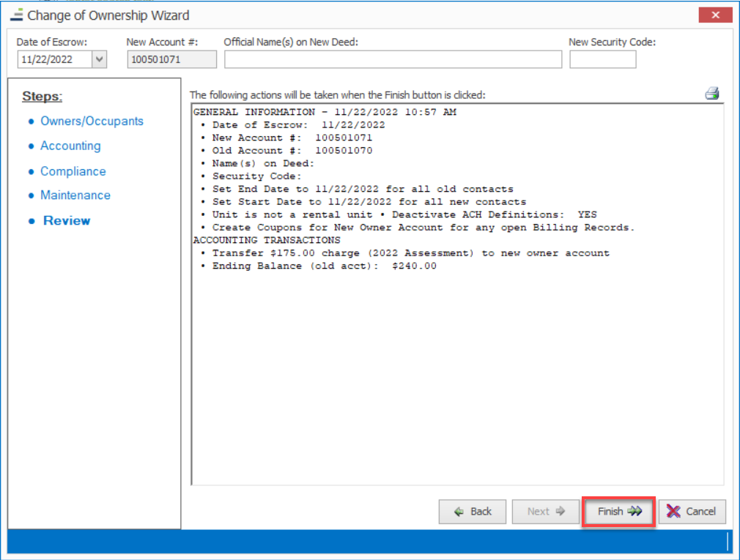Image resolution: width=740 pixels, height=560 pixels.
Task: Click the Steps heading in the sidebar
Action: click(42, 97)
